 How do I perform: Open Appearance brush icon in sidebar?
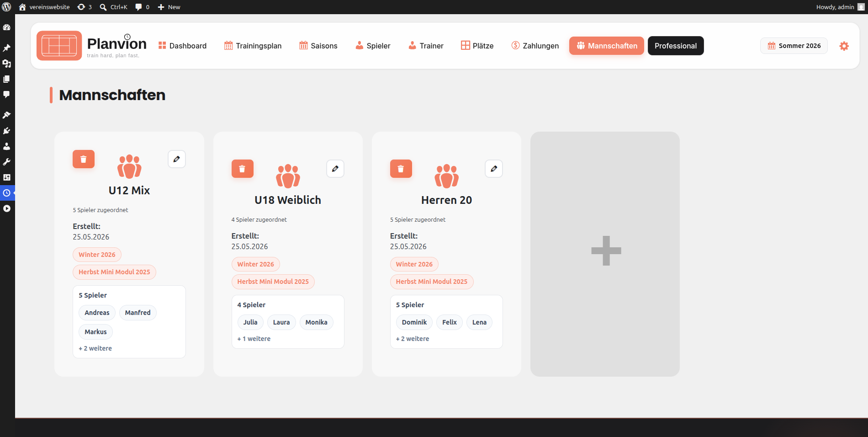7,115
